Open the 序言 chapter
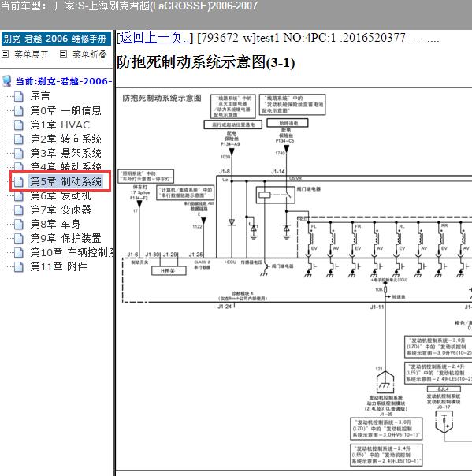472x476 pixels. [x=39, y=96]
